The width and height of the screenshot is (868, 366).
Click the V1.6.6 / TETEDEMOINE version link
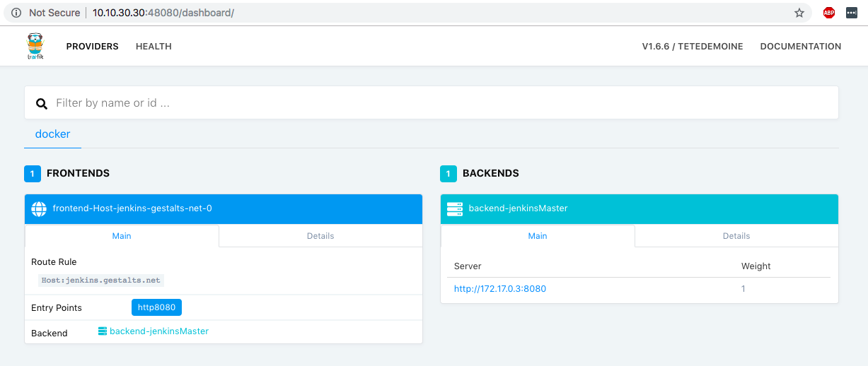(x=693, y=47)
